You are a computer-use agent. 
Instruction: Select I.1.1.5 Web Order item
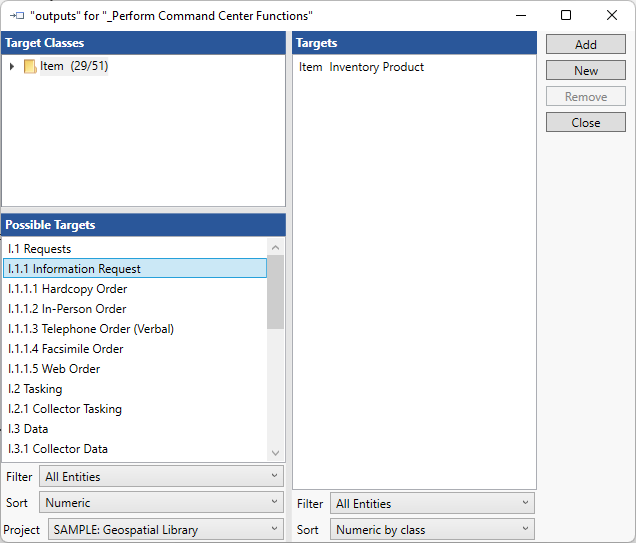52,369
